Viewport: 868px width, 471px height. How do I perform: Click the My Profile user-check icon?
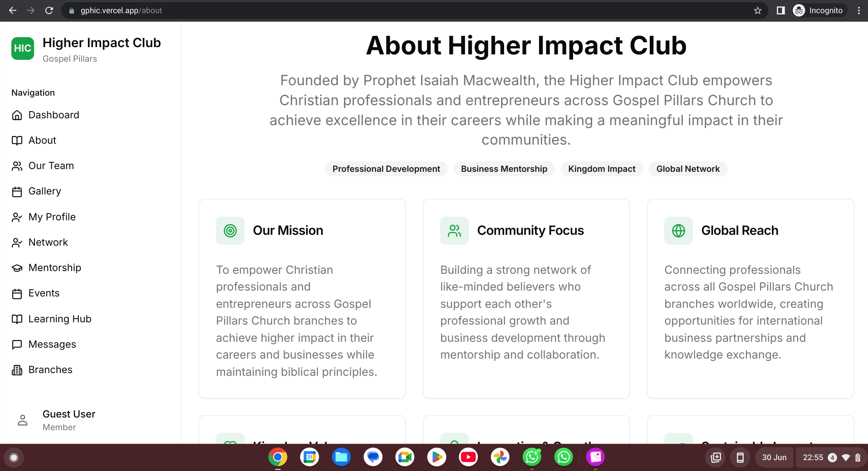pyautogui.click(x=17, y=217)
